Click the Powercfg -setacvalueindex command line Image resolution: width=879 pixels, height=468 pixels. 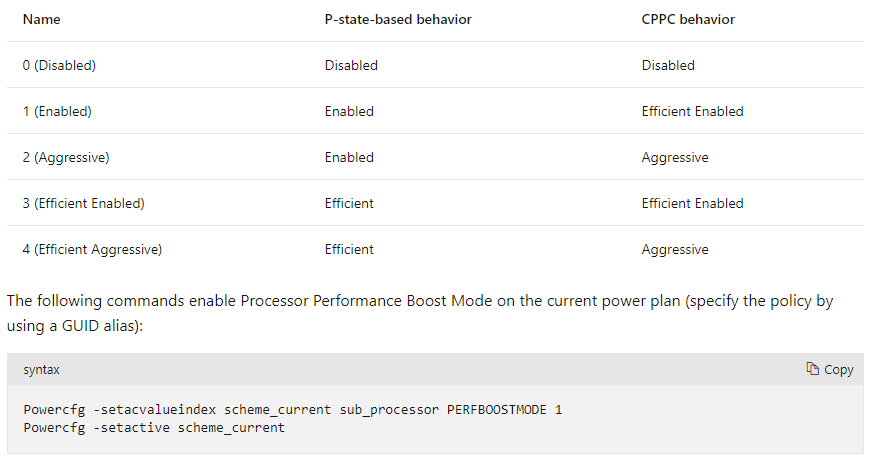tap(293, 409)
